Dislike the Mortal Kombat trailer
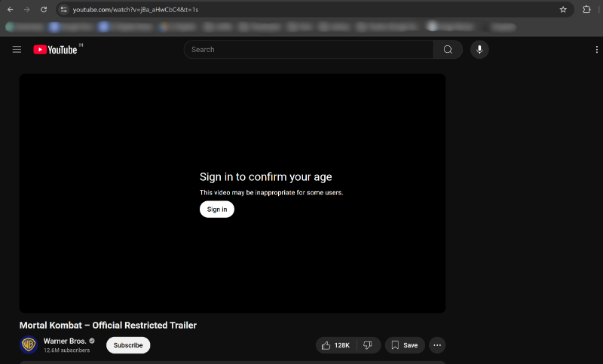603x364 pixels. [x=368, y=345]
